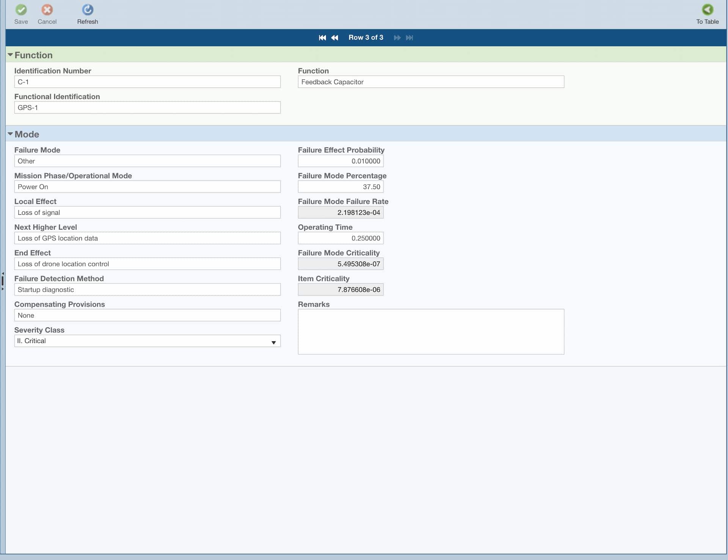
Task: Select the Failure Effect Probability field
Action: 340,161
